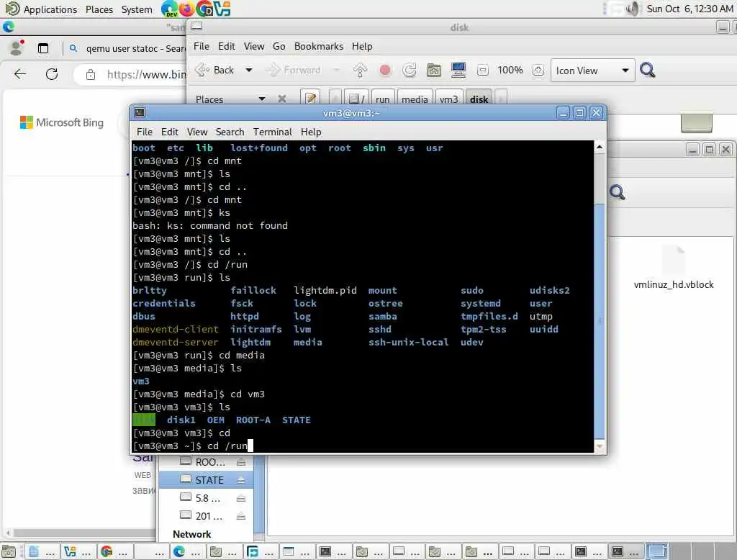Open the System panel menu

[137, 9]
